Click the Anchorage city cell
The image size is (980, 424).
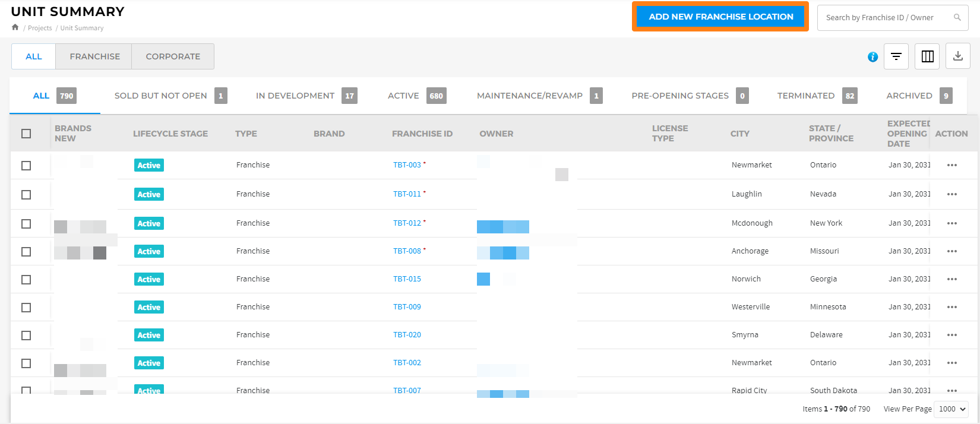pos(750,251)
